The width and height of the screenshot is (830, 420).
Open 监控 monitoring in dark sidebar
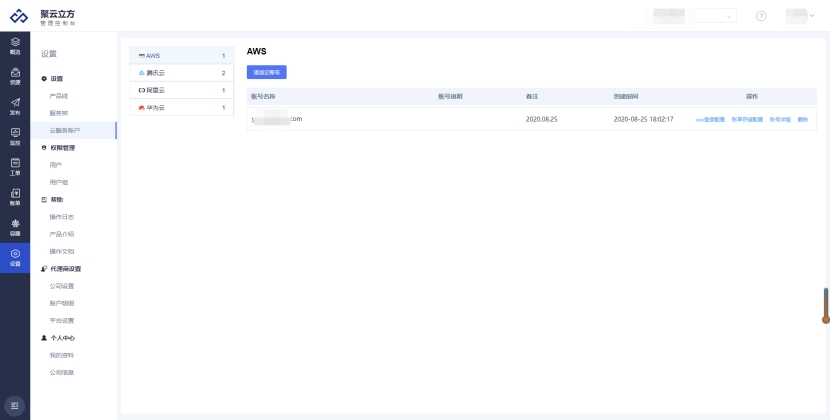pos(15,136)
